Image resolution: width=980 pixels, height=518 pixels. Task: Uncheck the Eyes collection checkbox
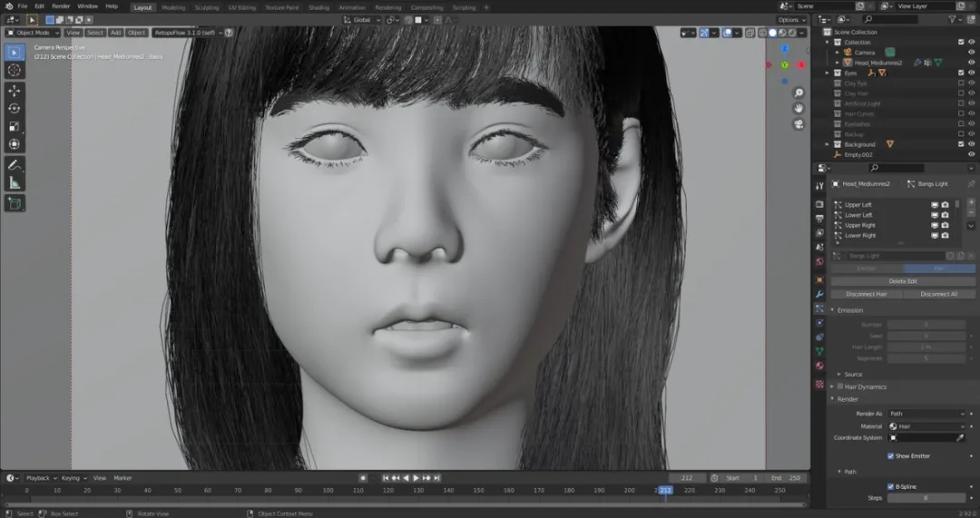pos(961,73)
